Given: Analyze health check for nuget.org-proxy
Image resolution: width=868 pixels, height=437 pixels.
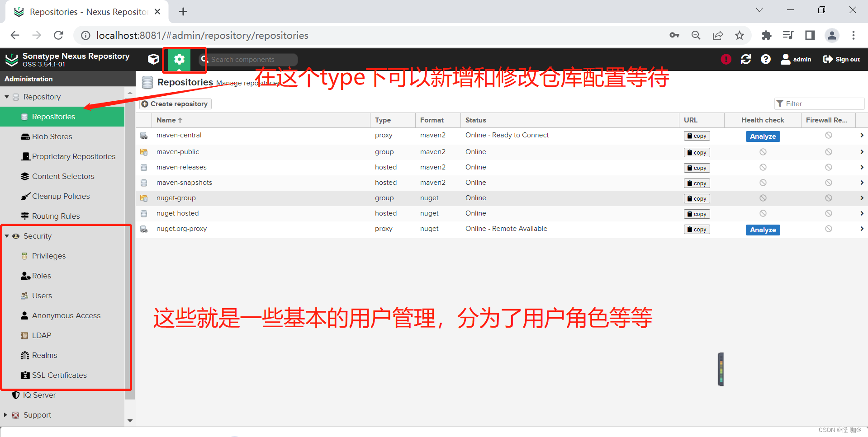Looking at the screenshot, I should (x=763, y=230).
